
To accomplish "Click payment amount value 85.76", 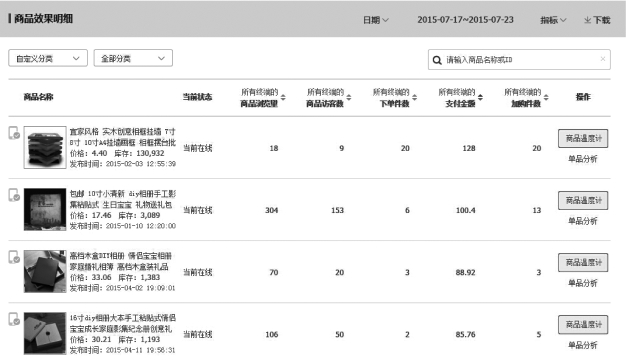I will coord(466,334).
